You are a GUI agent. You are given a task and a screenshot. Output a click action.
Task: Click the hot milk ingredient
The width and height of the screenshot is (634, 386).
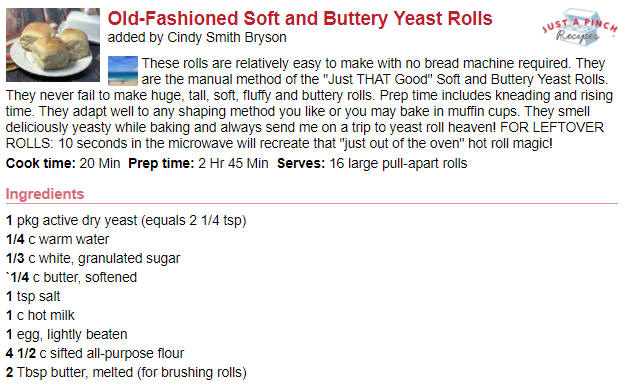[40, 315]
